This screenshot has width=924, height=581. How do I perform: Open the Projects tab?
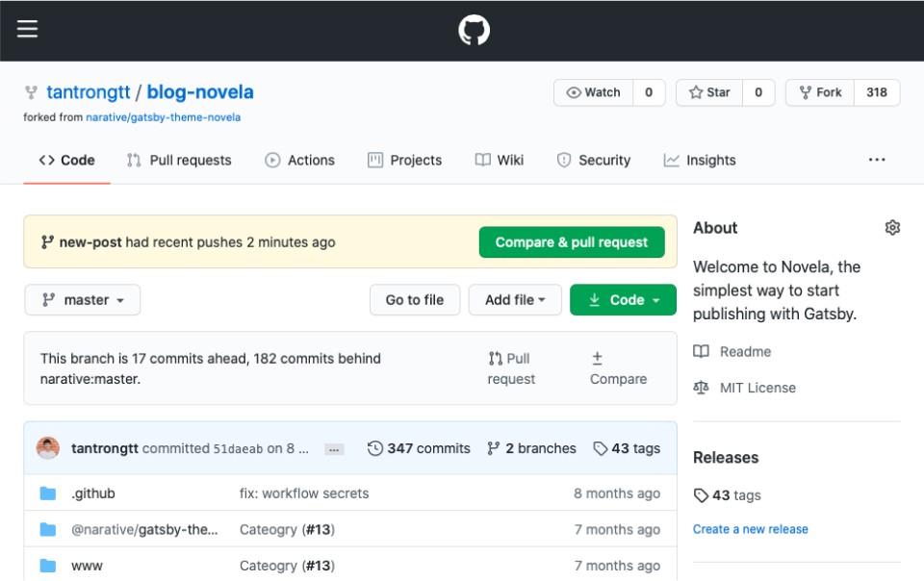pyautogui.click(x=404, y=160)
